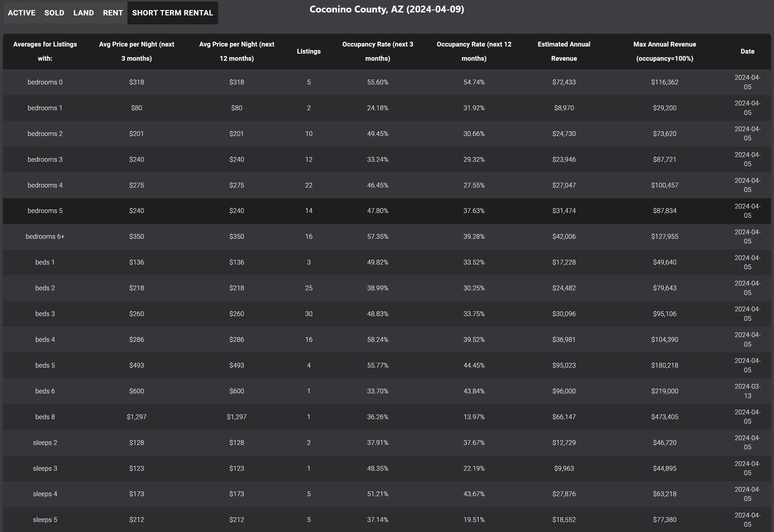Click the 29.32% occupancy cell
774x532 pixels.
click(474, 159)
